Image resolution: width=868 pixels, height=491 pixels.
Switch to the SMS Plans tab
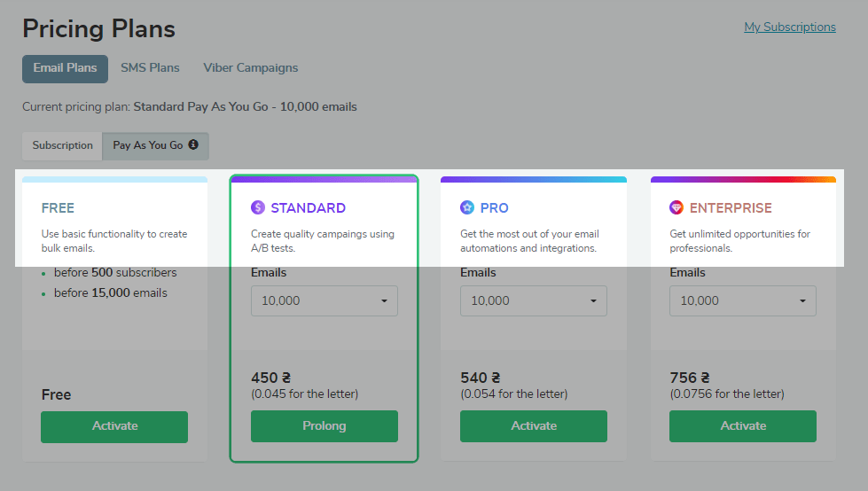pyautogui.click(x=150, y=68)
